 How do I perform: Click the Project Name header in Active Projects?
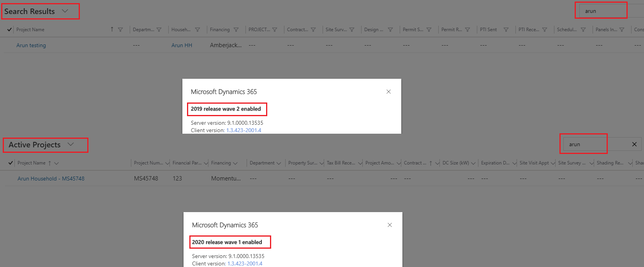click(x=32, y=163)
